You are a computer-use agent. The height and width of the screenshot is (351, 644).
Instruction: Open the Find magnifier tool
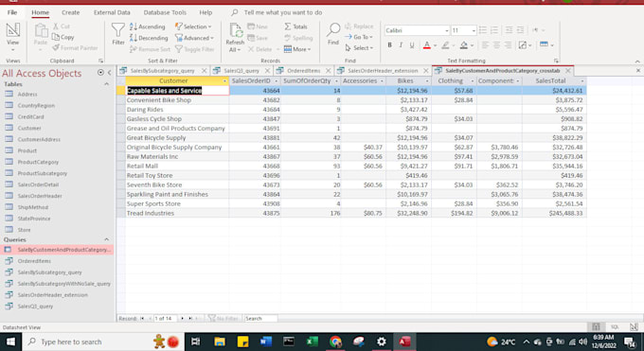pos(333,34)
